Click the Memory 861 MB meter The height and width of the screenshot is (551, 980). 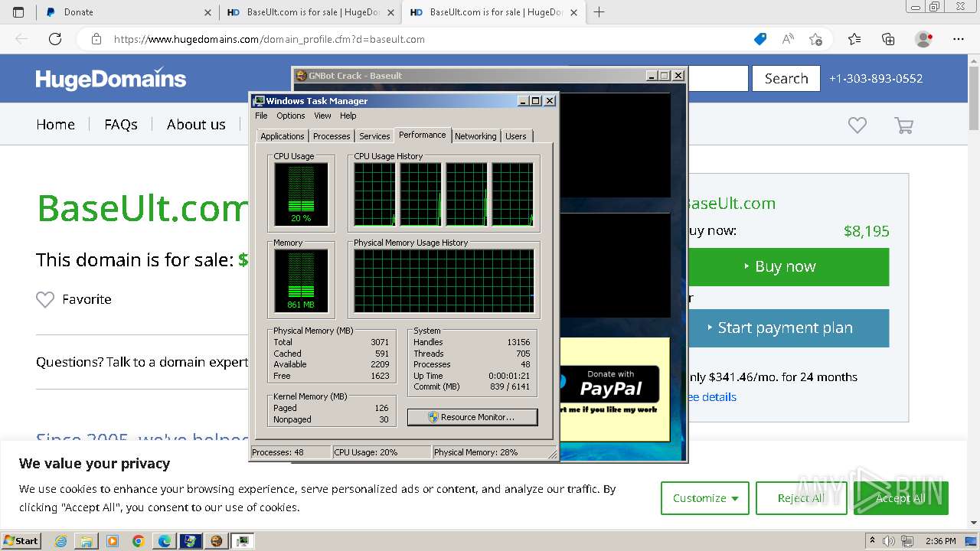pos(301,281)
